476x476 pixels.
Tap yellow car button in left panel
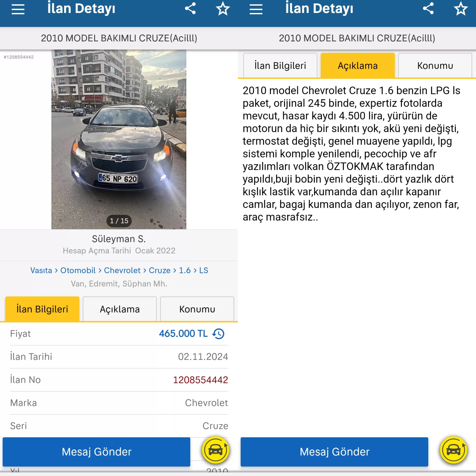point(216,450)
